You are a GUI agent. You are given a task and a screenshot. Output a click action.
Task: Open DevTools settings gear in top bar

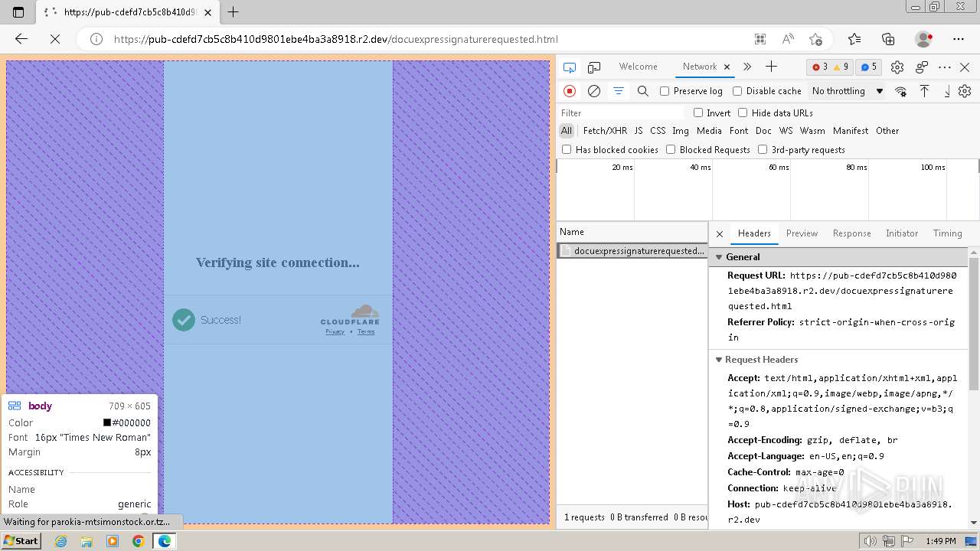pyautogui.click(x=897, y=67)
